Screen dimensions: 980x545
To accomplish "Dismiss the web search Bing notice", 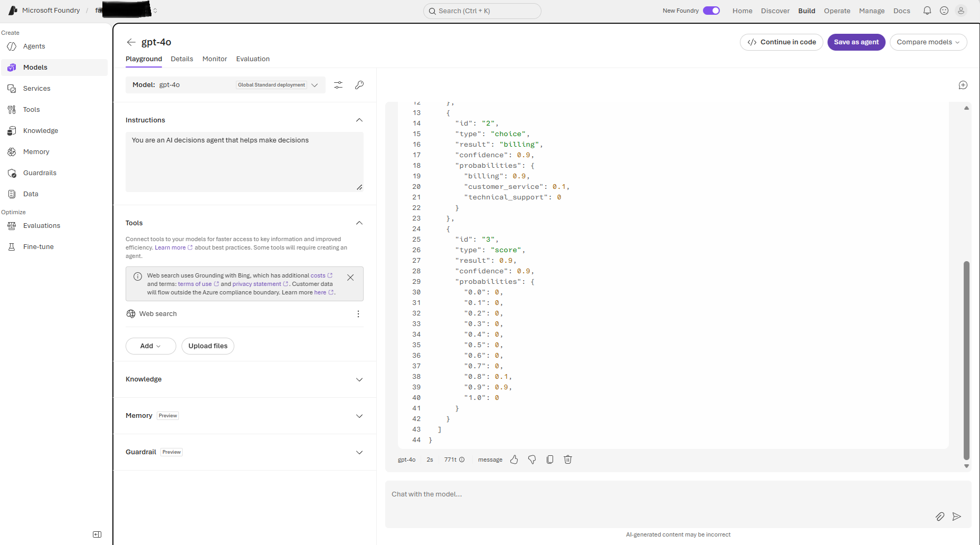I will [350, 278].
